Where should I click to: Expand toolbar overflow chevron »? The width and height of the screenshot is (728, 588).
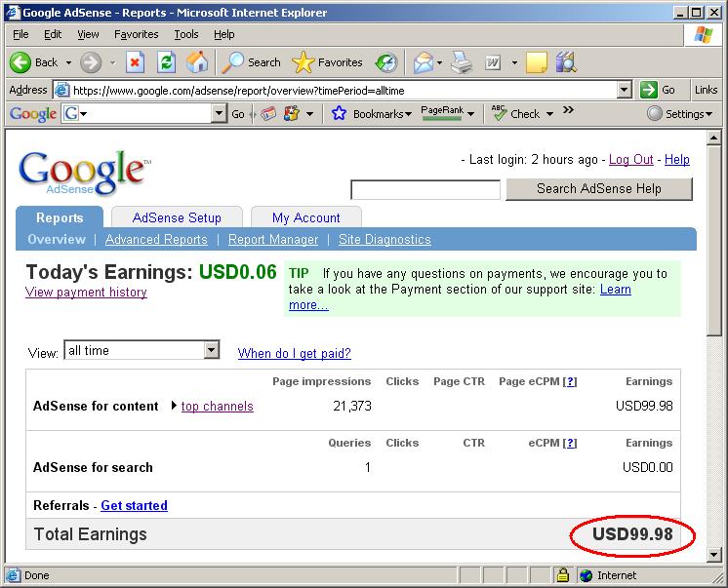[x=568, y=110]
